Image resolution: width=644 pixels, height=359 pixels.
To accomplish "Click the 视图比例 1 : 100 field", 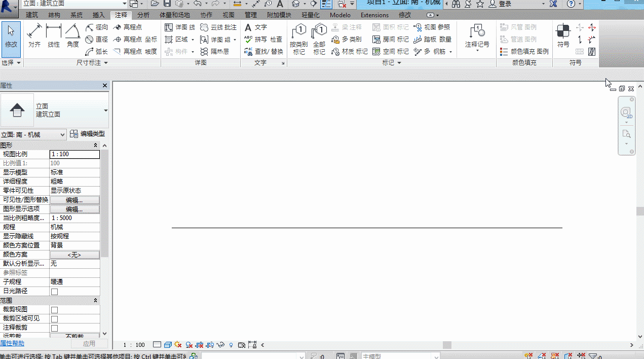I will (x=74, y=154).
